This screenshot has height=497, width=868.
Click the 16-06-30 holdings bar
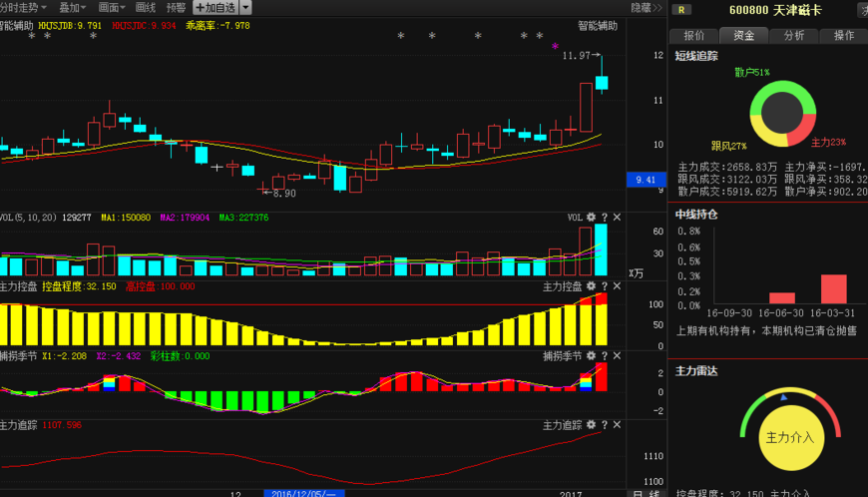(x=782, y=298)
